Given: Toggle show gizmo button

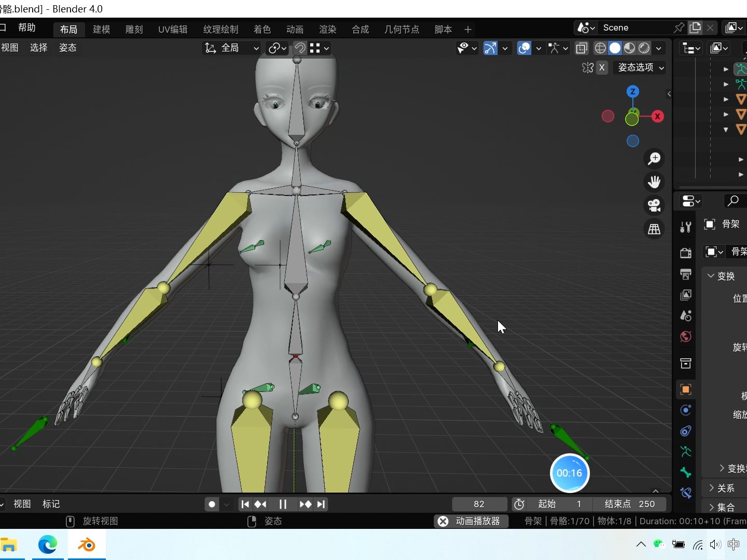Looking at the screenshot, I should click(490, 48).
